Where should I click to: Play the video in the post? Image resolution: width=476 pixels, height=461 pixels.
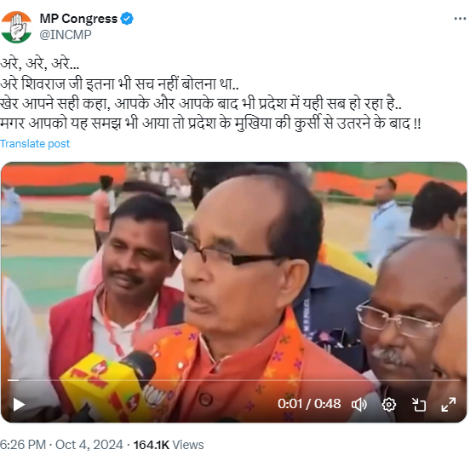click(19, 405)
